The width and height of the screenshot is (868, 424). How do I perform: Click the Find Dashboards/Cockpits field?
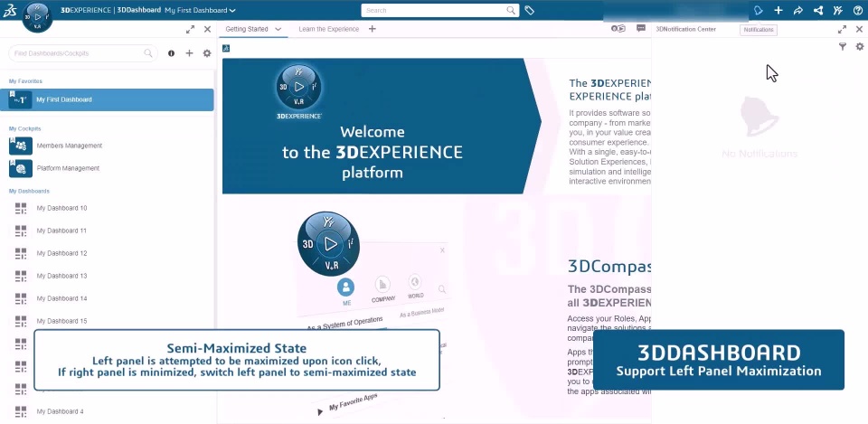pyautogui.click(x=83, y=53)
